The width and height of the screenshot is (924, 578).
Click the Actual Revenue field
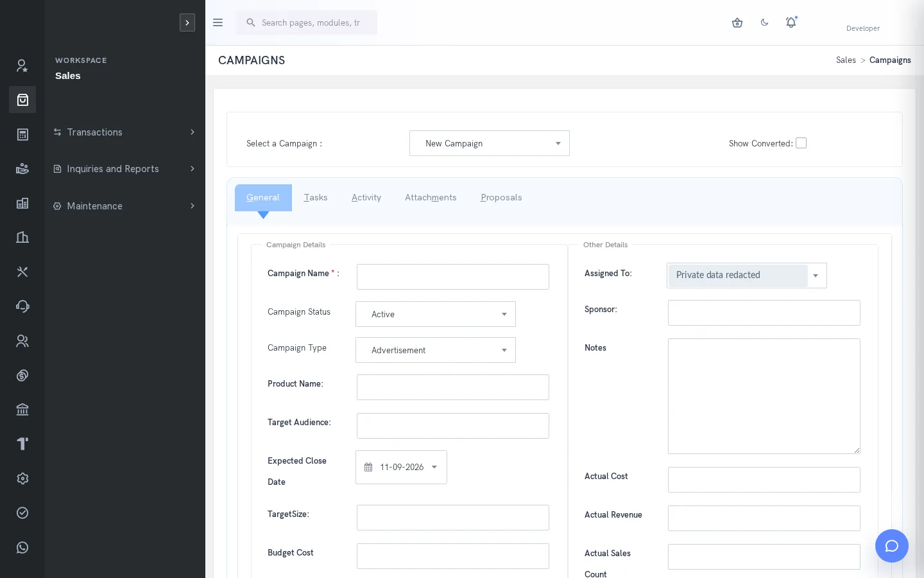coord(764,518)
